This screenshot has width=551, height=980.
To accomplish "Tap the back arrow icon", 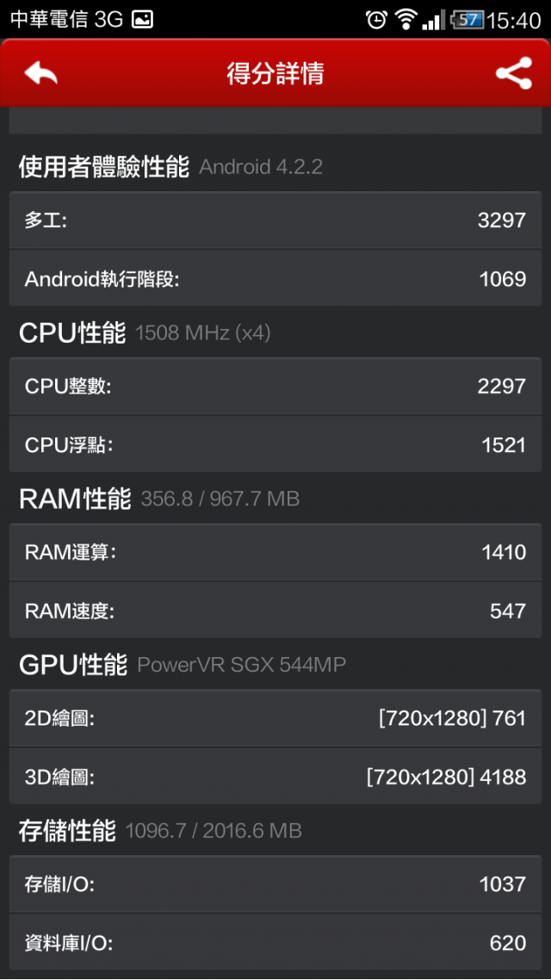I will pos(40,74).
